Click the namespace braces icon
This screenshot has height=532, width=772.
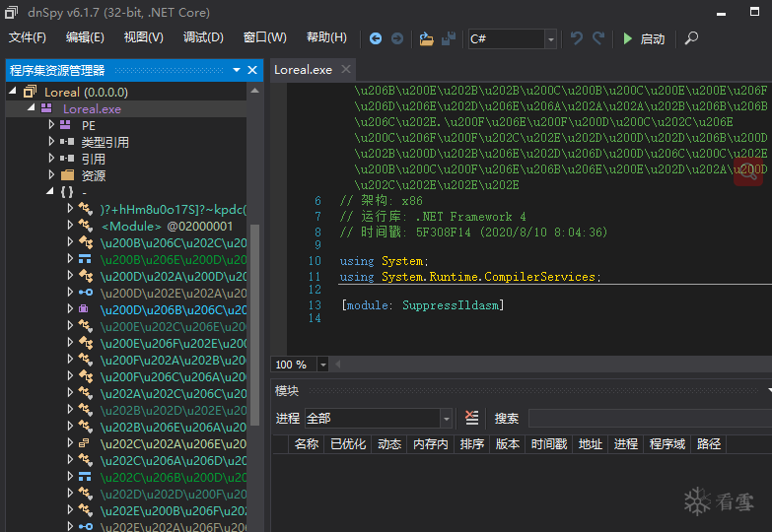click(67, 192)
